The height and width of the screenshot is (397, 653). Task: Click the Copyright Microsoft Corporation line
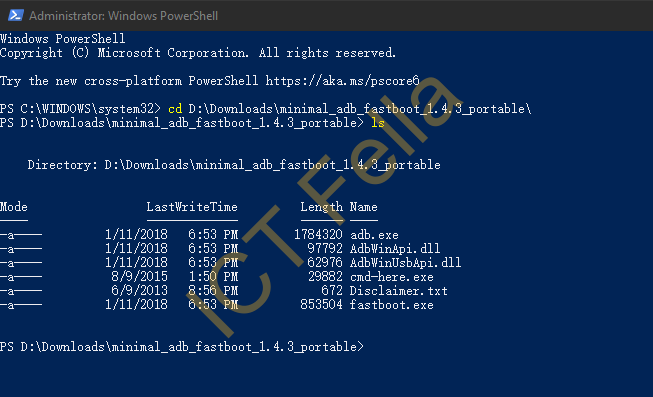coord(198,53)
